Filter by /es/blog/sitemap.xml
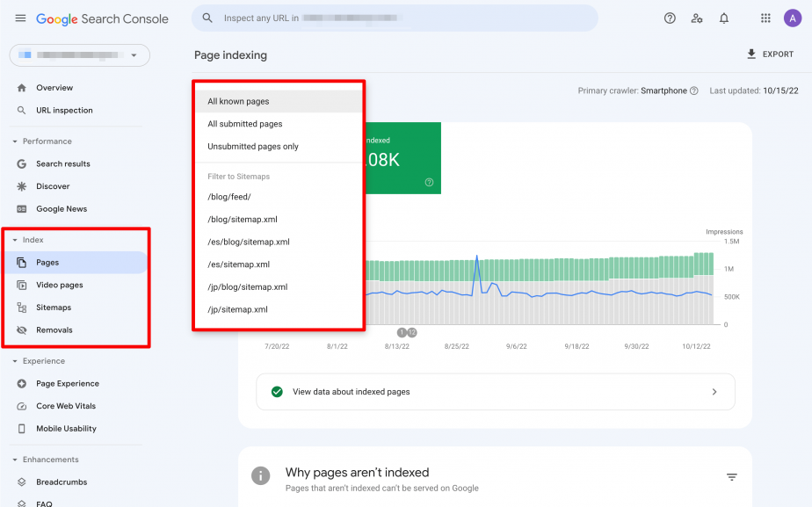 [279, 242]
